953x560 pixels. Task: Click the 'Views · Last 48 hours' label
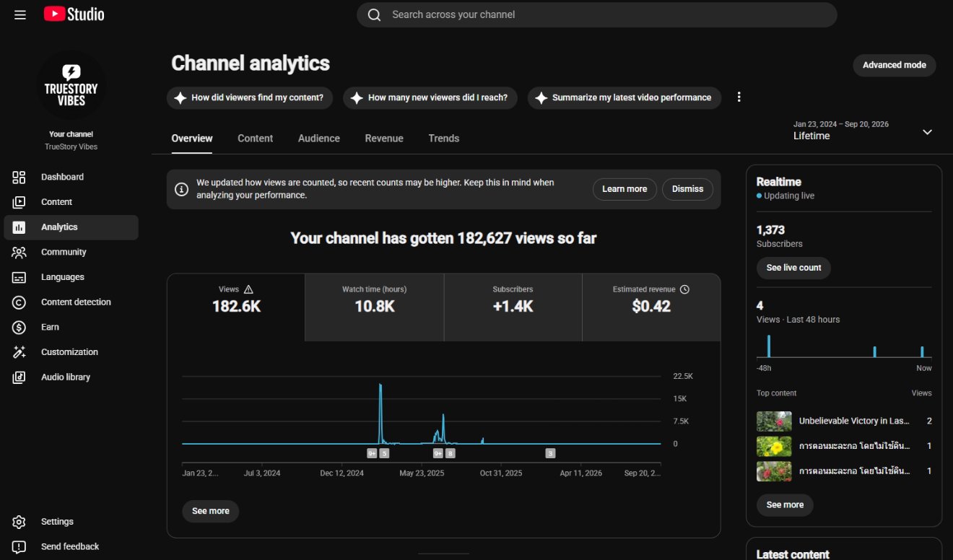[x=798, y=320]
